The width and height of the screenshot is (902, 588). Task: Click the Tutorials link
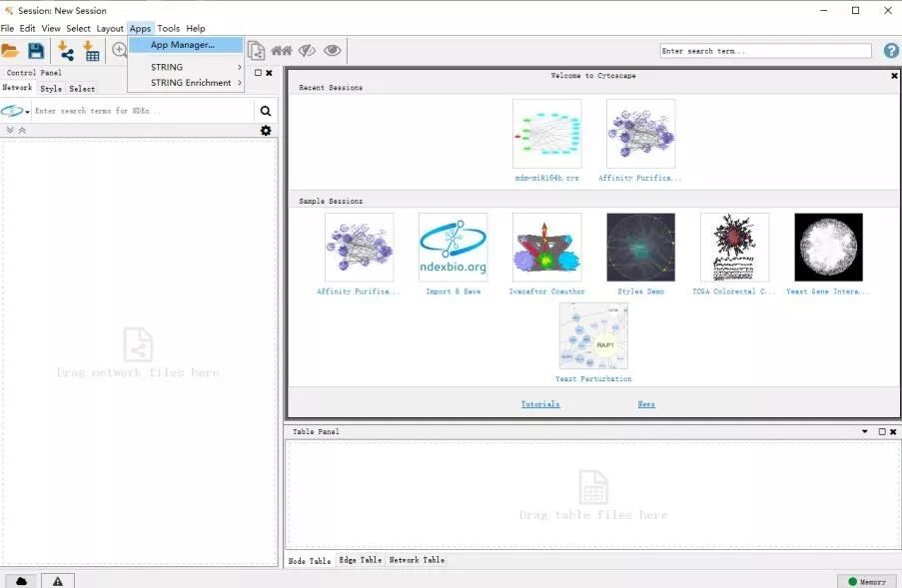pos(540,404)
